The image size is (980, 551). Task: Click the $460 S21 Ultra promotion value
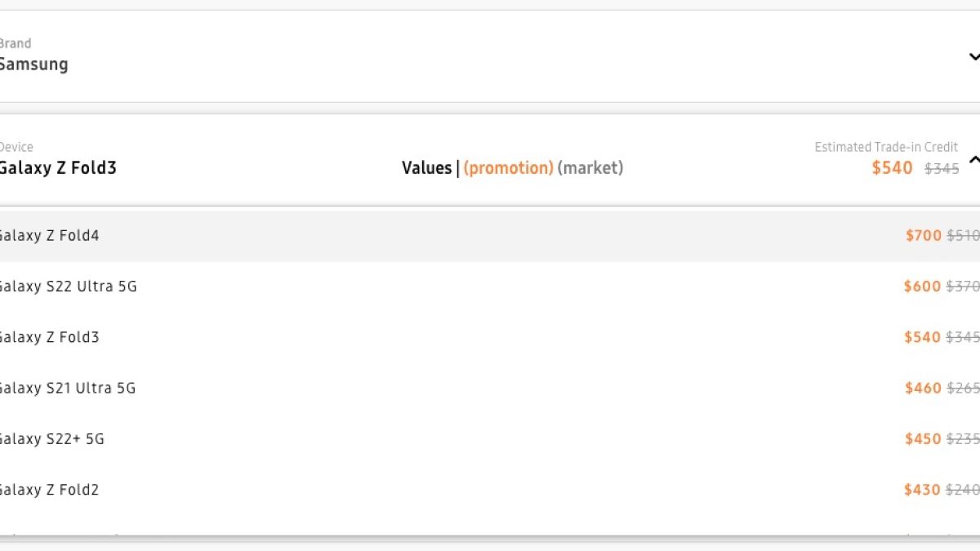click(x=923, y=388)
